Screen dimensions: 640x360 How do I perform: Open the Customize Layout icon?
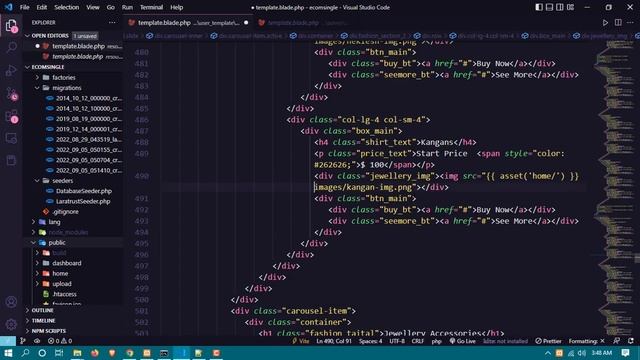tap(570, 7)
